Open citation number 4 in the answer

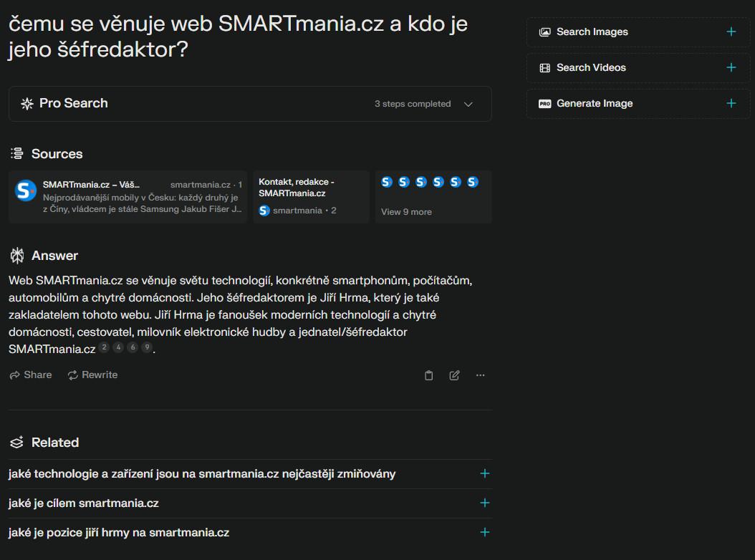click(x=118, y=347)
